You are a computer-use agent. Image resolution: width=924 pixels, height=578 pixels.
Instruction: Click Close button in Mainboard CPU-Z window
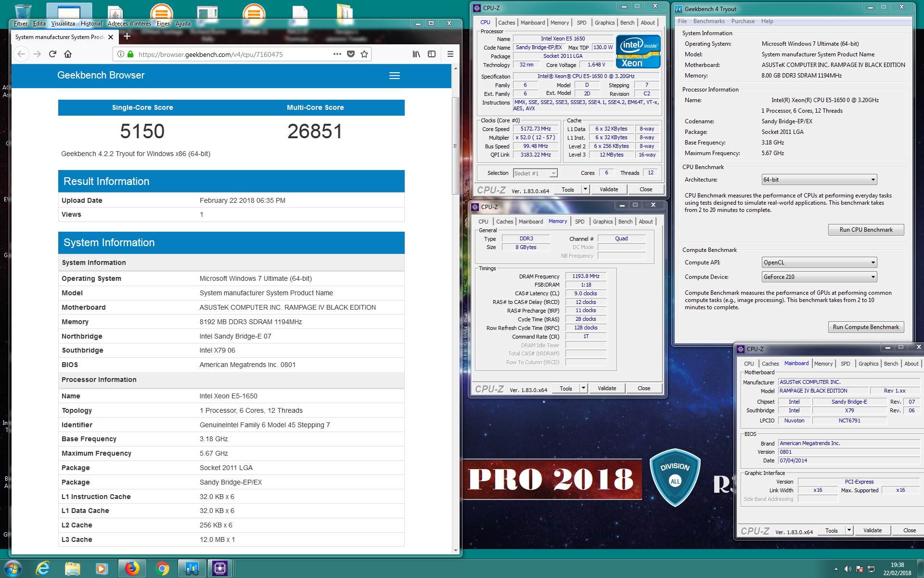click(910, 530)
